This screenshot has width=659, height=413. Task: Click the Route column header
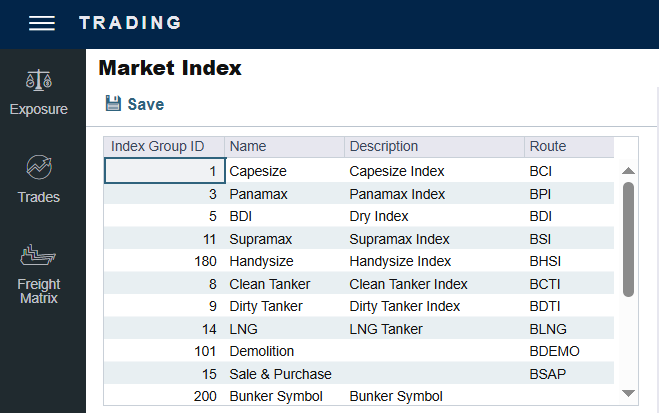568,147
